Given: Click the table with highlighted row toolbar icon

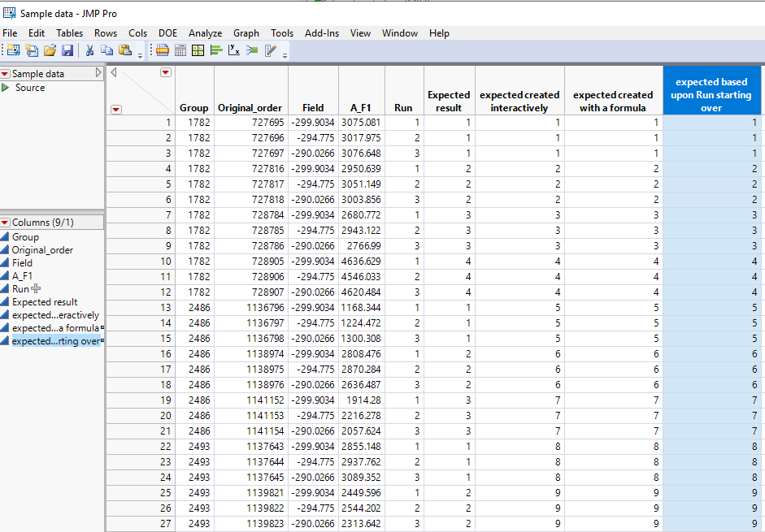Looking at the screenshot, I should (163, 50).
